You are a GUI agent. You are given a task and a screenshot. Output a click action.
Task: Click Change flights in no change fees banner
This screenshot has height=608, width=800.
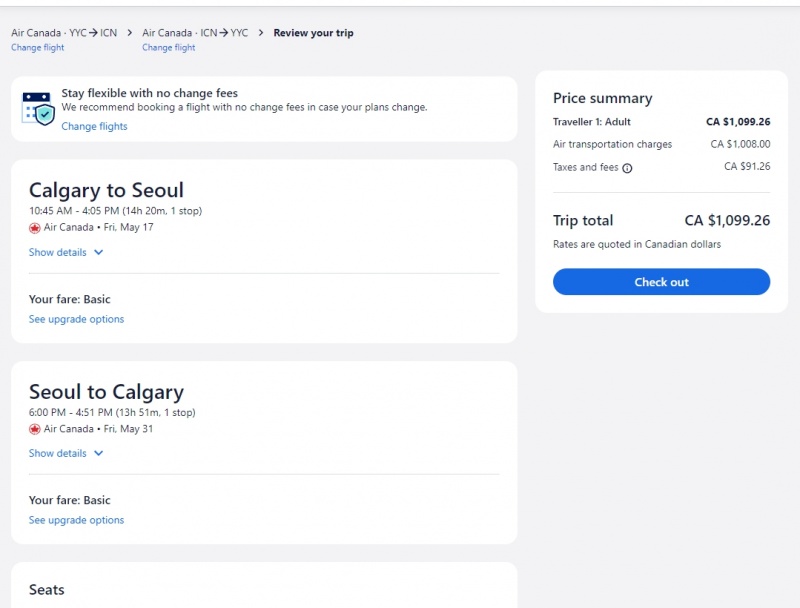coord(94,126)
